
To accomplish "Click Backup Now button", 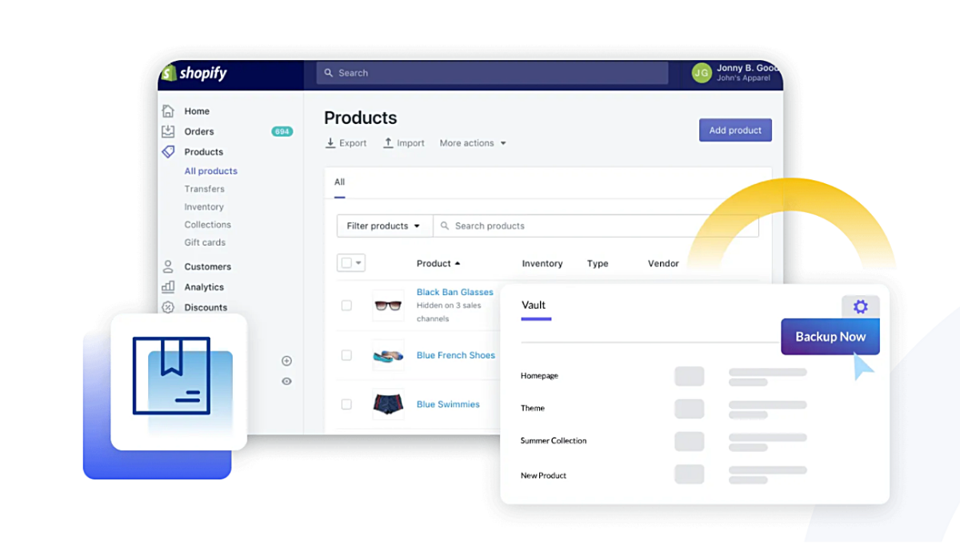I will pyautogui.click(x=830, y=337).
